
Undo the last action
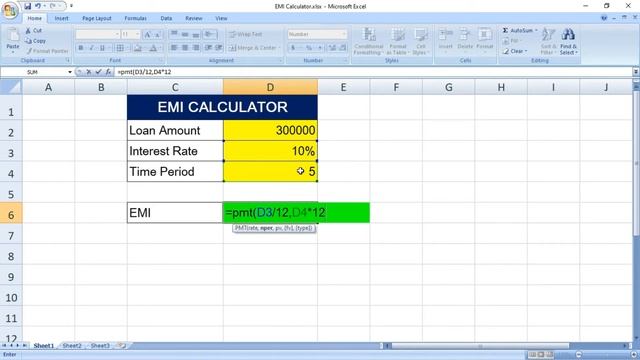[38, 6]
